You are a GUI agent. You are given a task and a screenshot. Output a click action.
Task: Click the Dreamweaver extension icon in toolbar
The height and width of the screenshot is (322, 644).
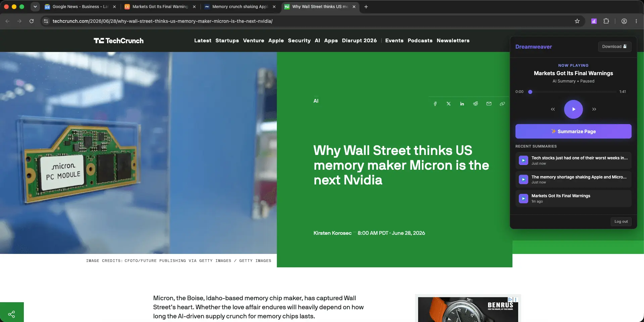coord(594,21)
